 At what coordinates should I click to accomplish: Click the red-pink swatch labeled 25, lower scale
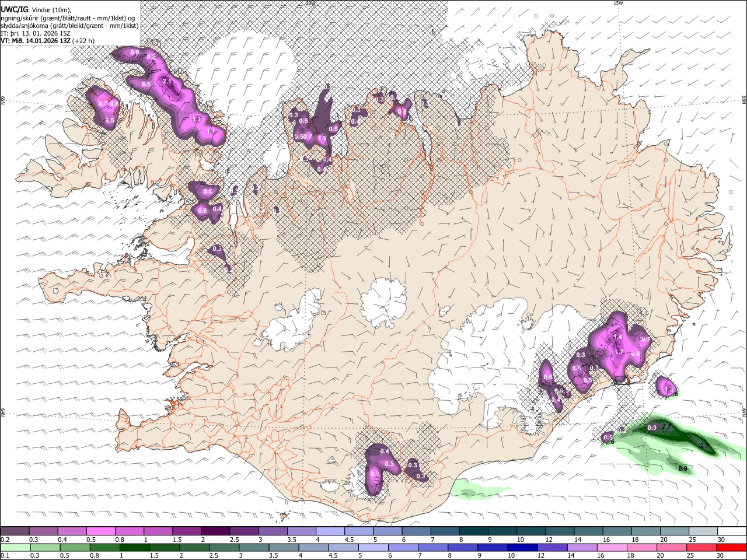point(702,548)
